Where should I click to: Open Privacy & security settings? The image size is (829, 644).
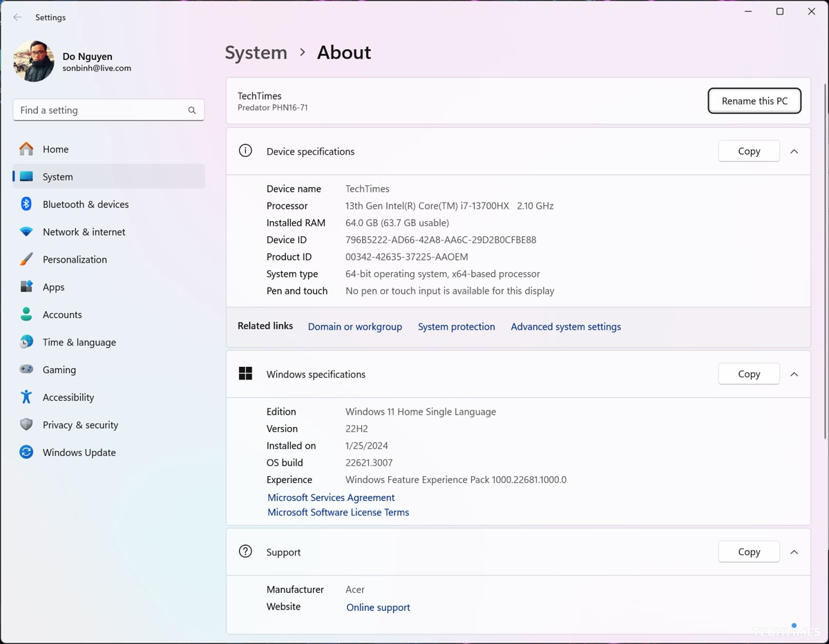click(x=108, y=425)
